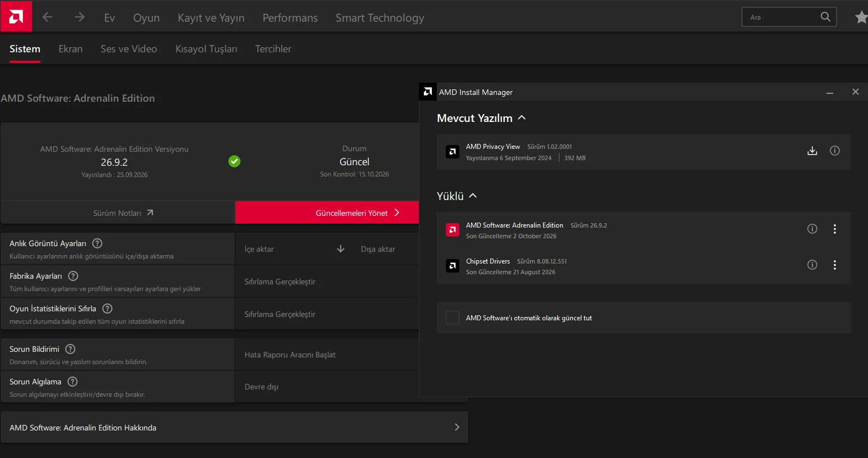Click the Ara search field
The width and height of the screenshot is (868, 458).
tap(789, 17)
